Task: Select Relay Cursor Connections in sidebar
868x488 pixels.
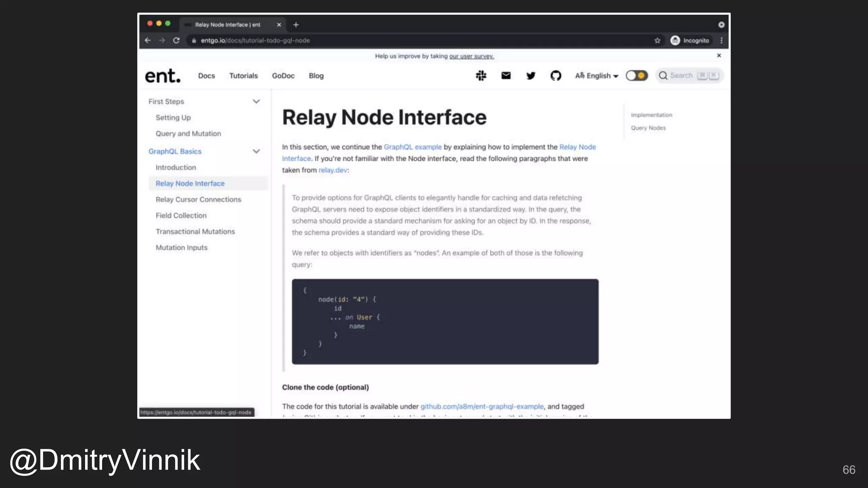Action: [x=198, y=200]
